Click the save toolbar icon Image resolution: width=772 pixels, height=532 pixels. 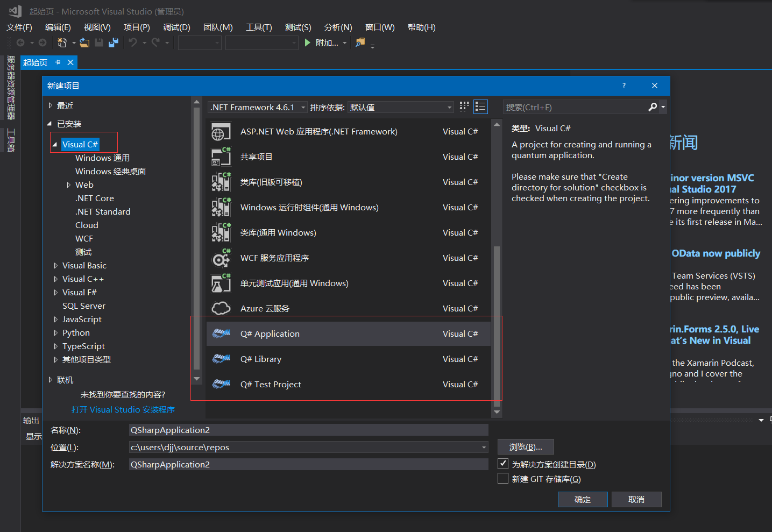pyautogui.click(x=99, y=42)
